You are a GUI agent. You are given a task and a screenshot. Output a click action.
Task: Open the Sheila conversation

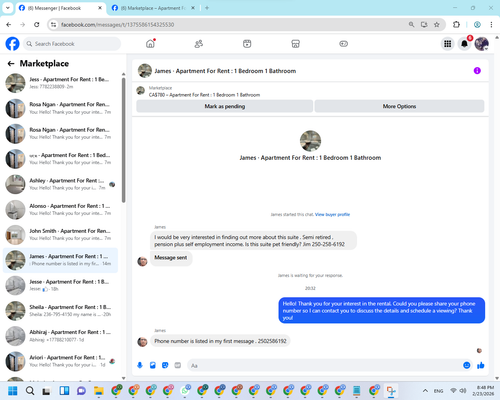point(61,311)
